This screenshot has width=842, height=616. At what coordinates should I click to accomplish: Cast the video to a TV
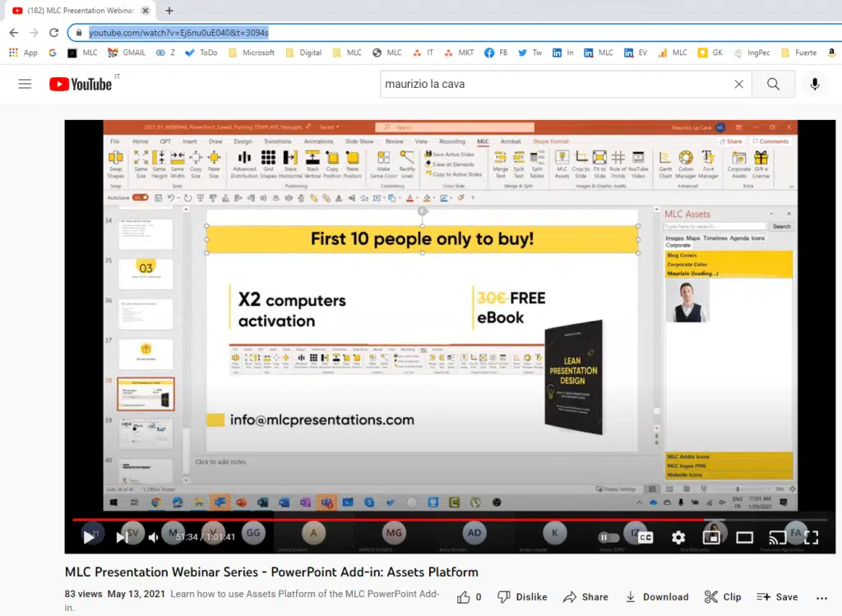tap(777, 537)
